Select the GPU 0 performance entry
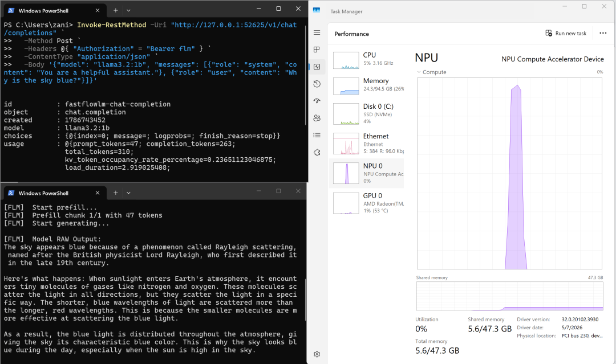616x364 pixels. click(367, 203)
